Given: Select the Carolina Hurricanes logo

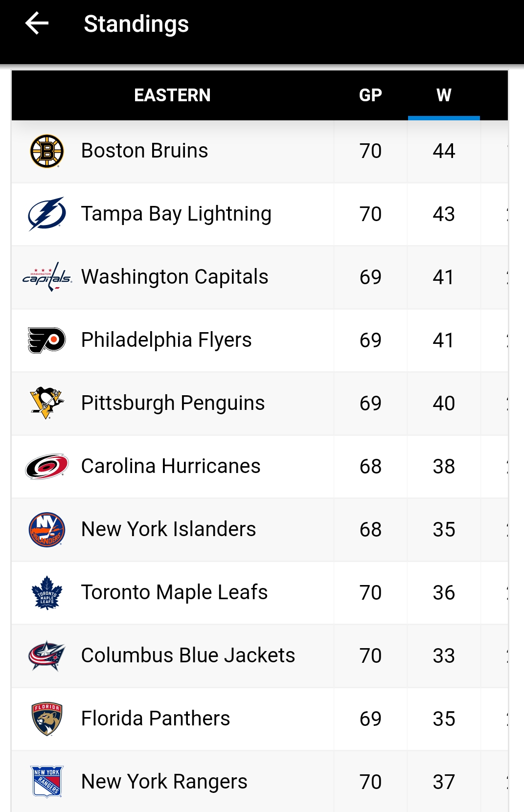Looking at the screenshot, I should pos(47,466).
